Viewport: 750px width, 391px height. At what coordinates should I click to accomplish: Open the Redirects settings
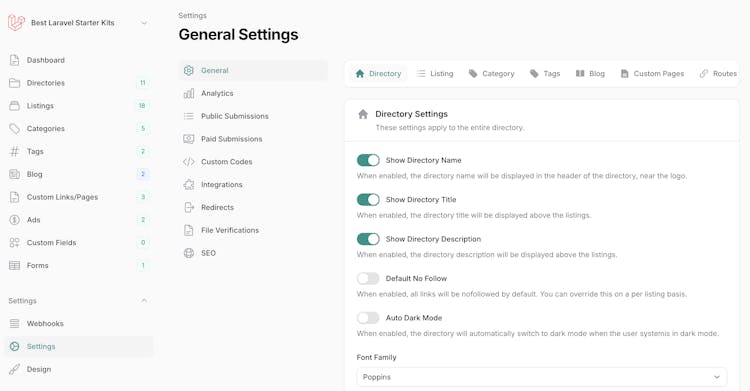click(x=253, y=207)
